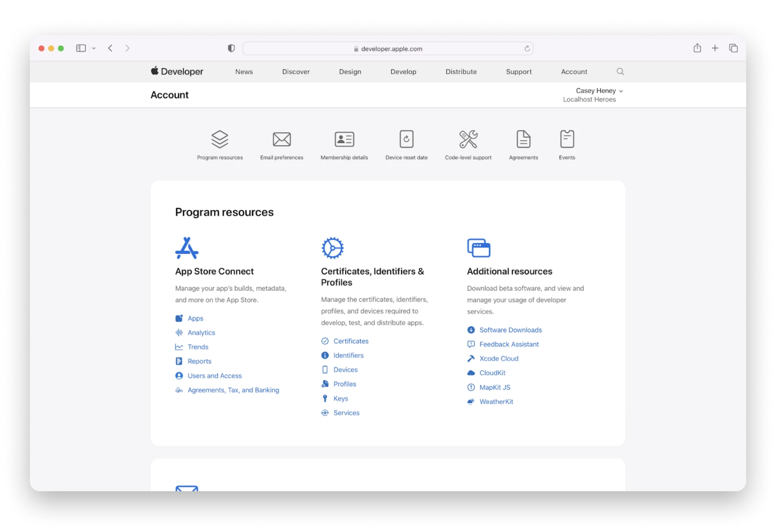This screenshot has width=776, height=532.
Task: Open a new tab with plus icon
Action: pos(715,48)
